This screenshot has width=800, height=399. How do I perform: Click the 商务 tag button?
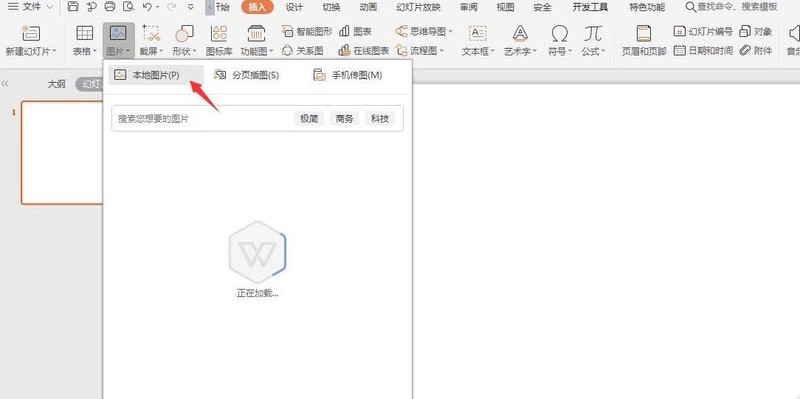[x=344, y=118]
